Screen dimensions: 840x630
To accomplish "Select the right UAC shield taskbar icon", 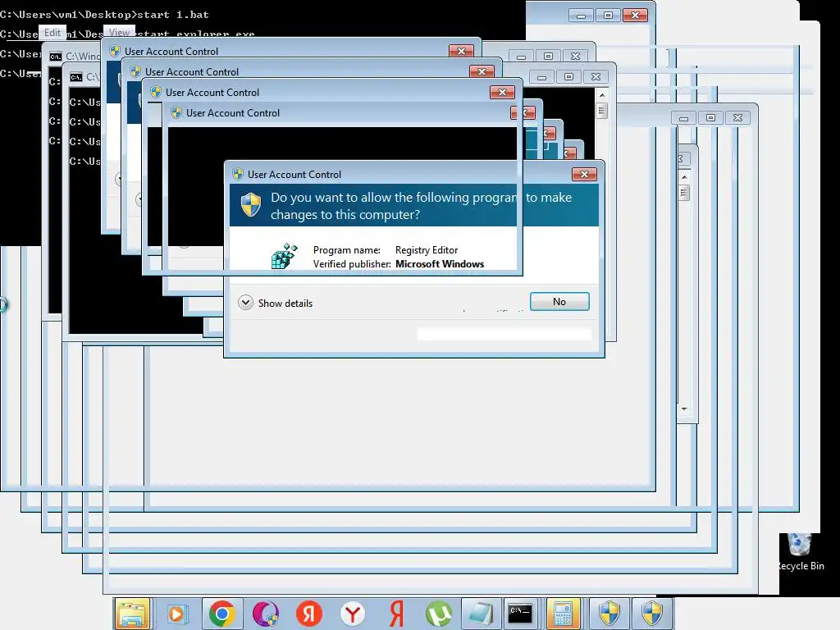I will (652, 614).
